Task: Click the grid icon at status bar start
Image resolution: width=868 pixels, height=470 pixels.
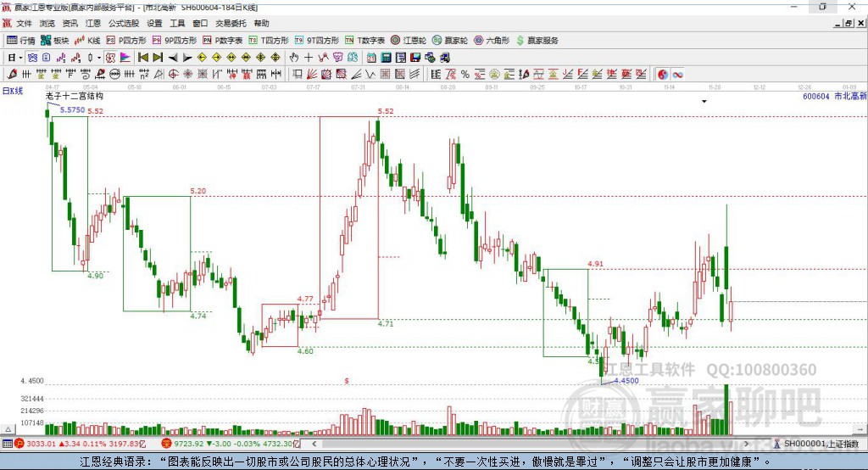Action: point(7,444)
